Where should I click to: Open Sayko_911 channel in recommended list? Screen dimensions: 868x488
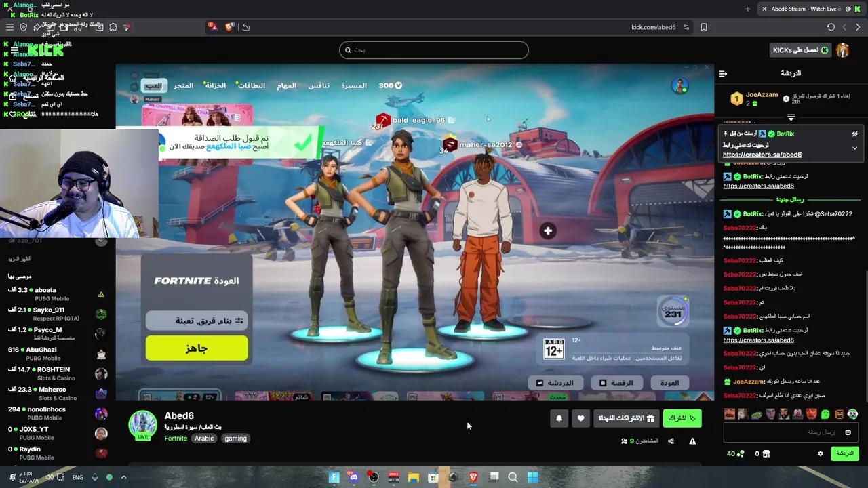(x=54, y=314)
